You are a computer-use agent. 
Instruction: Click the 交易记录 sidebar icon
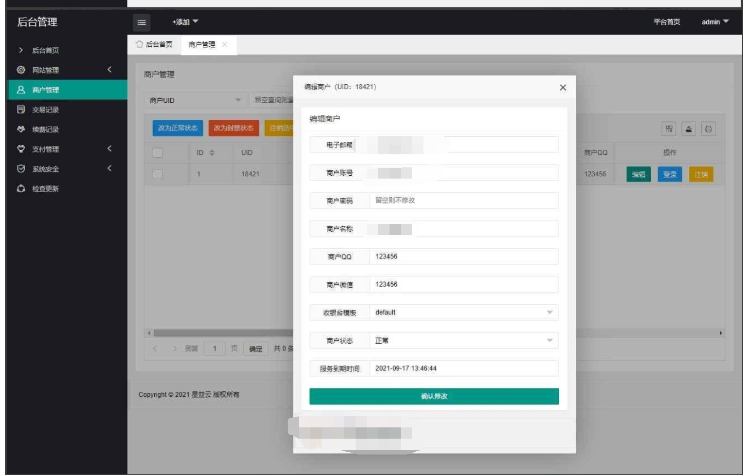pos(21,110)
